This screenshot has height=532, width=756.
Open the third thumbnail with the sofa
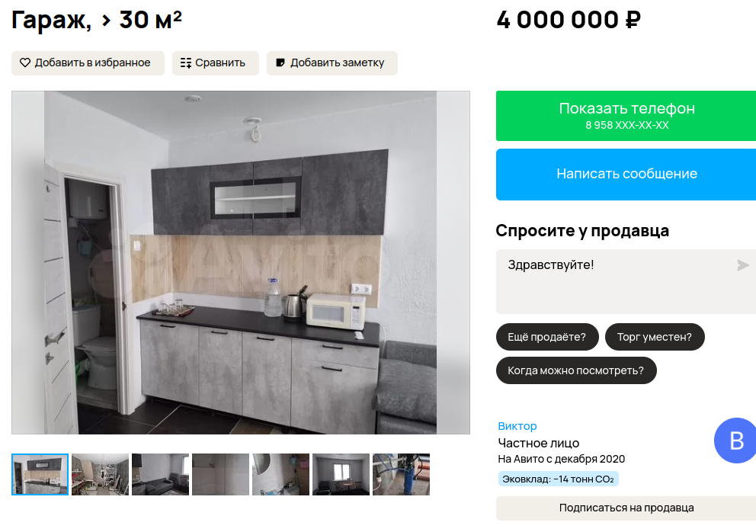[x=161, y=474]
